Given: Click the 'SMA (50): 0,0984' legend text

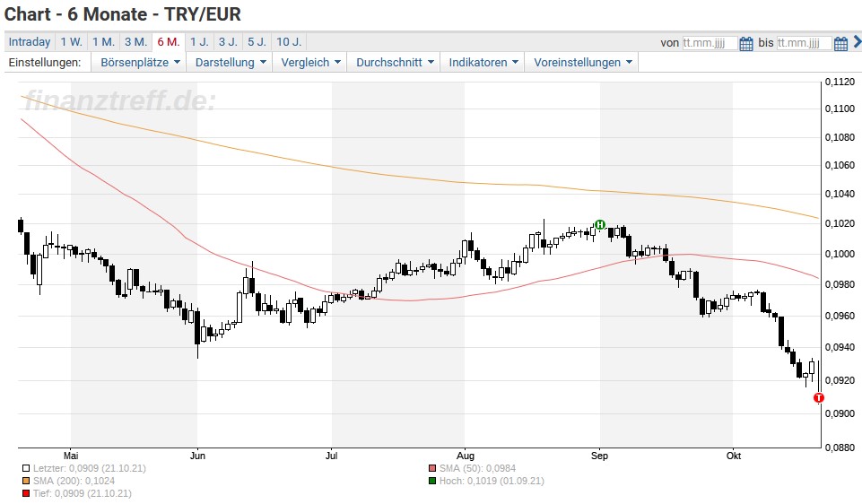Looking at the screenshot, I should coord(477,469).
